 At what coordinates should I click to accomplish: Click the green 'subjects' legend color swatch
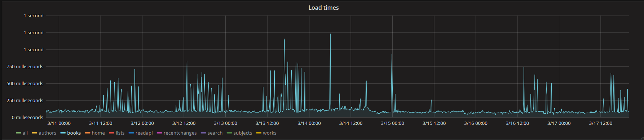coord(229,133)
